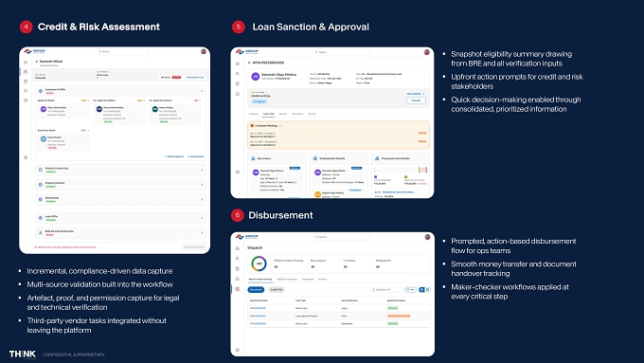Click the Dispatch donut chart

tap(259, 263)
